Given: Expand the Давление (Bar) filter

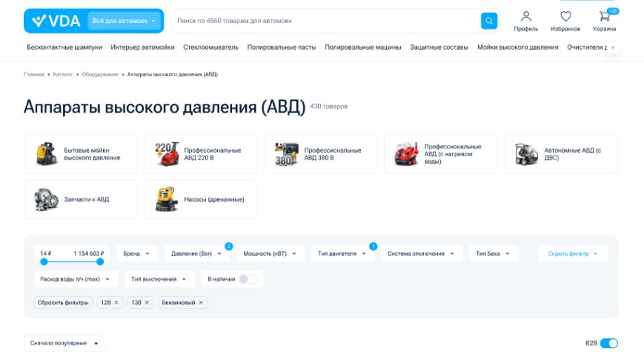Looking at the screenshot, I should click(196, 254).
